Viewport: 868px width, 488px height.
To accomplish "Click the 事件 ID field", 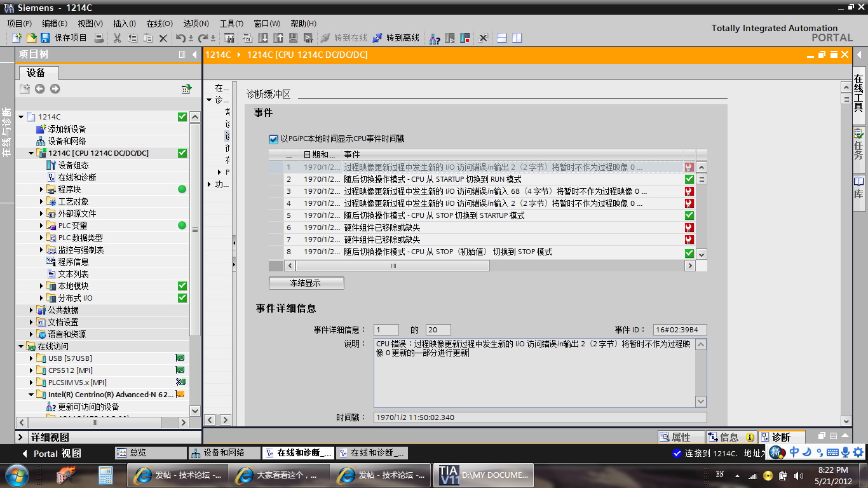I will (x=680, y=330).
